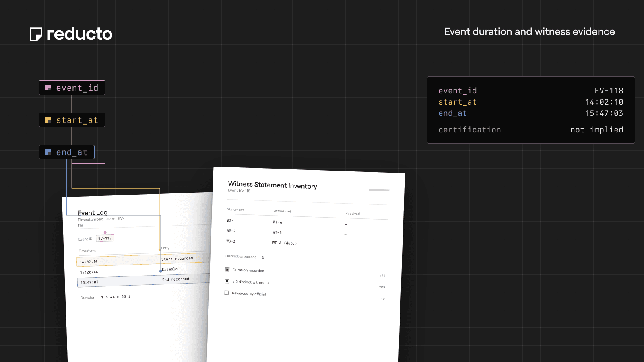The width and height of the screenshot is (644, 362).
Task: Click the heading 'Event duration and witness evidence'
Action: click(529, 32)
